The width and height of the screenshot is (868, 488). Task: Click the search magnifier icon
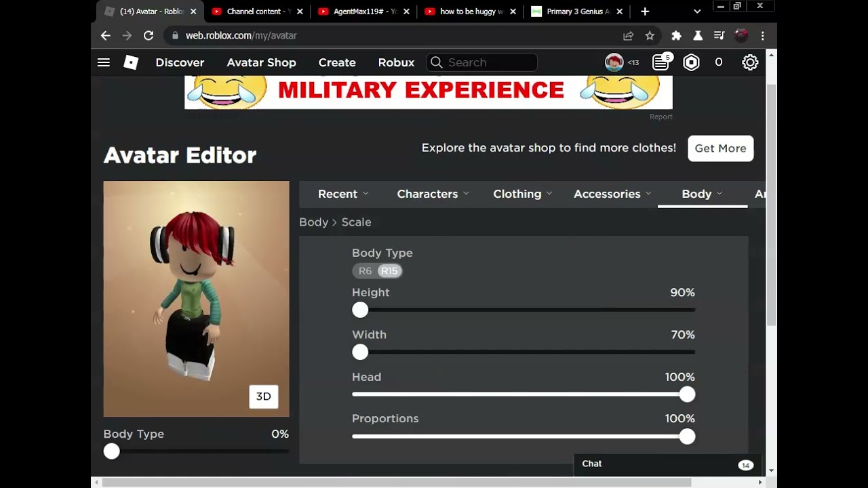click(x=437, y=62)
